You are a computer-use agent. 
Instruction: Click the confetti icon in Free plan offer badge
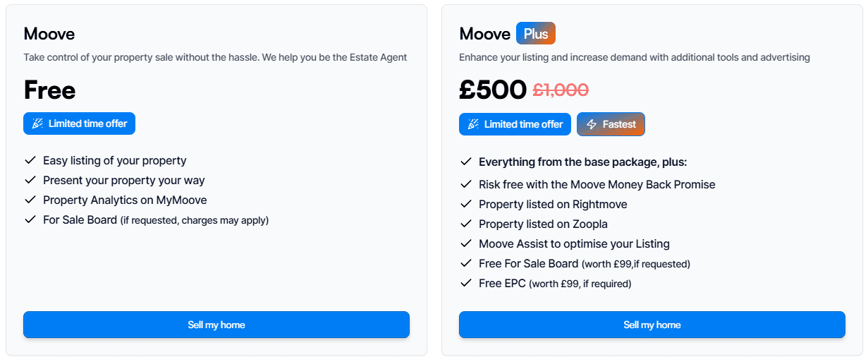pos(37,123)
